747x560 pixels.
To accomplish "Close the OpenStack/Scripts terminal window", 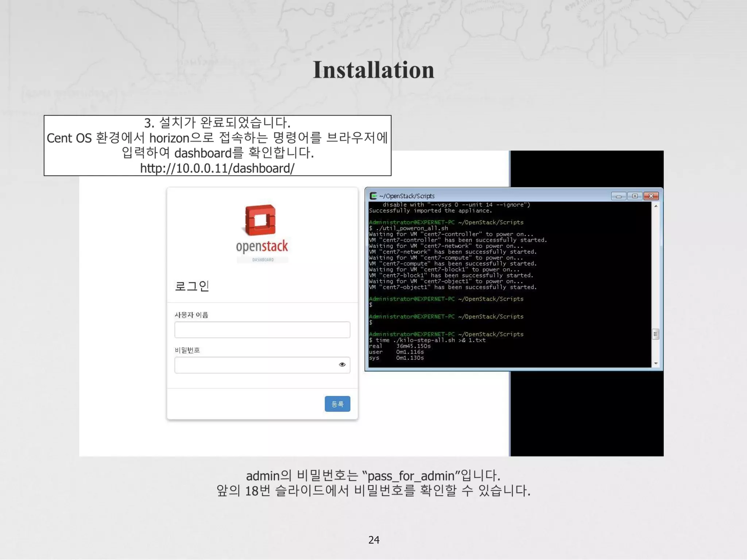I will click(x=651, y=196).
